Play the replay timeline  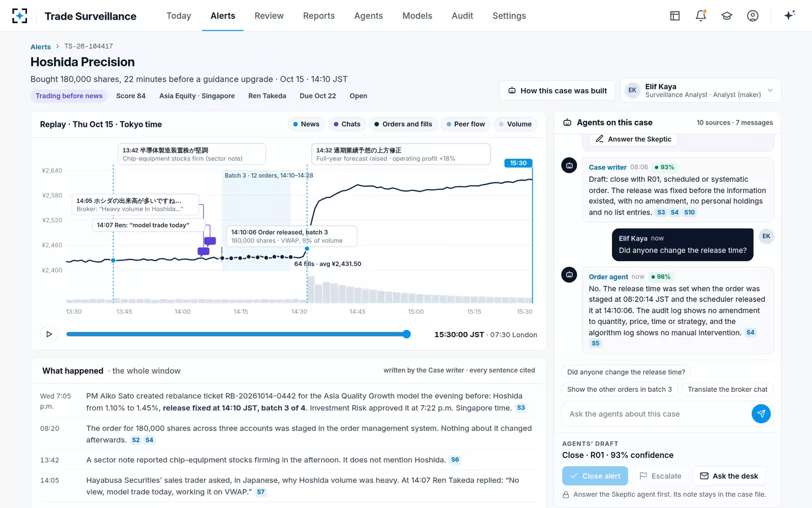coord(49,334)
